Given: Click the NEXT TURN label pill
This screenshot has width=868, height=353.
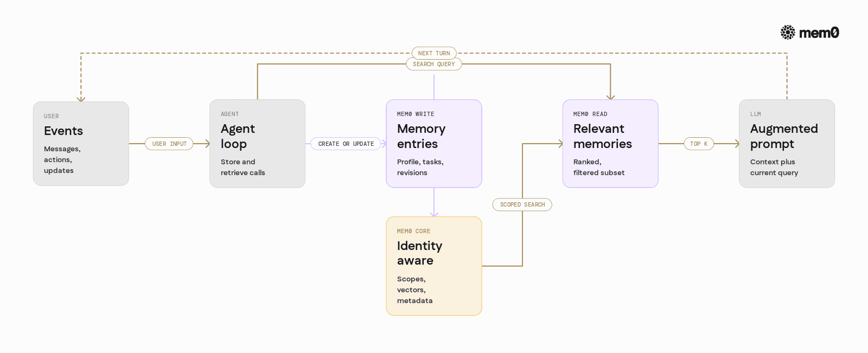Looking at the screenshot, I should coord(434,53).
